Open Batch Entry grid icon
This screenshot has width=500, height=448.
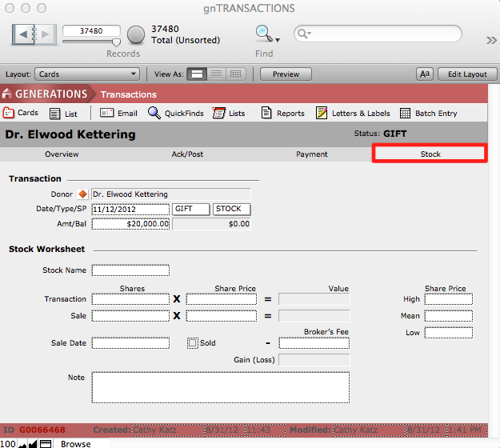[x=406, y=114]
